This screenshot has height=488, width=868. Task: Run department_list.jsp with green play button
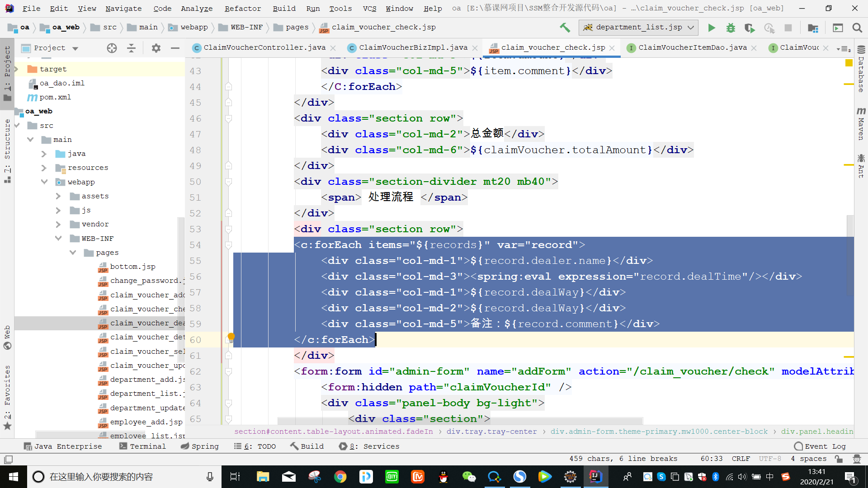(712, 28)
